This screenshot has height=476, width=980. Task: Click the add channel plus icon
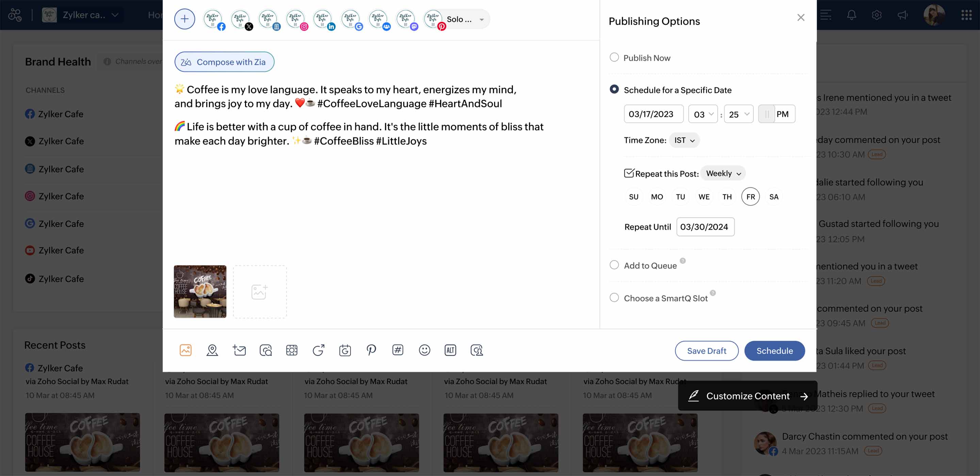pyautogui.click(x=184, y=19)
